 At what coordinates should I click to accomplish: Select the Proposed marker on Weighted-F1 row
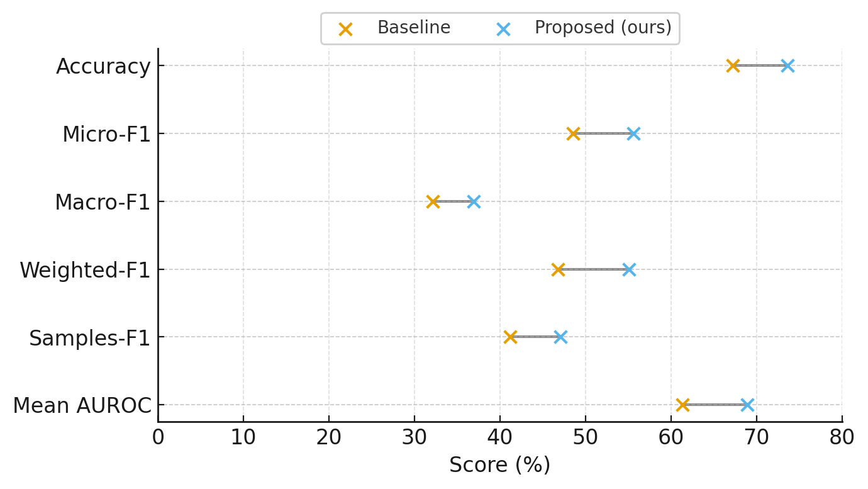pos(629,269)
